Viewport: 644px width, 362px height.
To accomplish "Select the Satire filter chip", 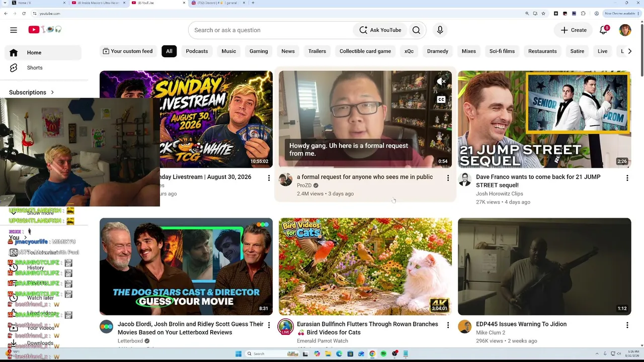I will pos(577,51).
